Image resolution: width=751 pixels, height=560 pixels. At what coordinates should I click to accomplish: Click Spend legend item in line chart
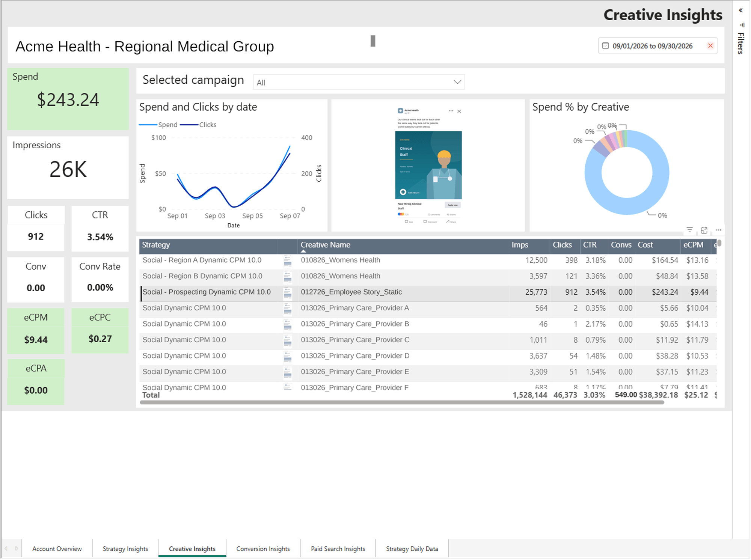(158, 125)
